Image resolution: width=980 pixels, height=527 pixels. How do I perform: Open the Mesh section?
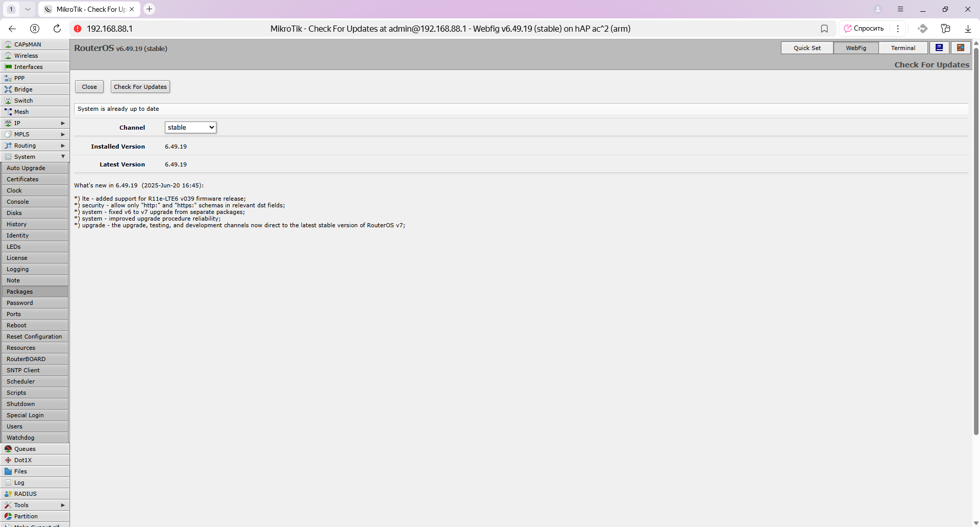coord(35,112)
